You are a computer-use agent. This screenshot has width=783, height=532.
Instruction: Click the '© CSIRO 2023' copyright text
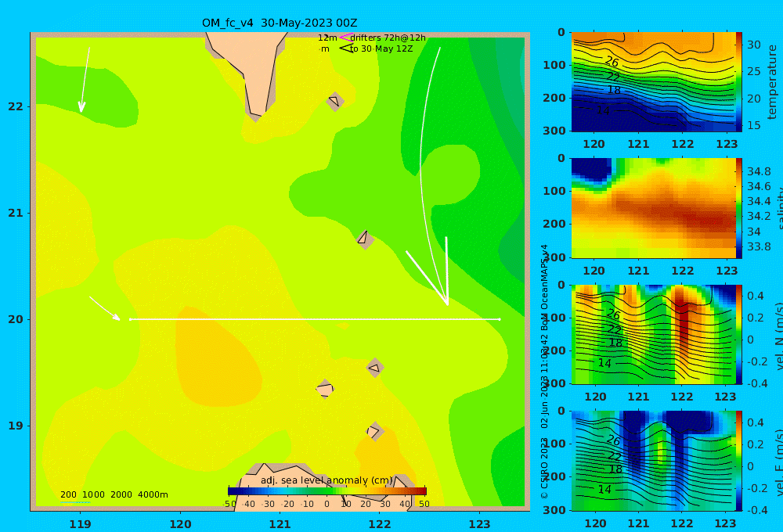544,469
